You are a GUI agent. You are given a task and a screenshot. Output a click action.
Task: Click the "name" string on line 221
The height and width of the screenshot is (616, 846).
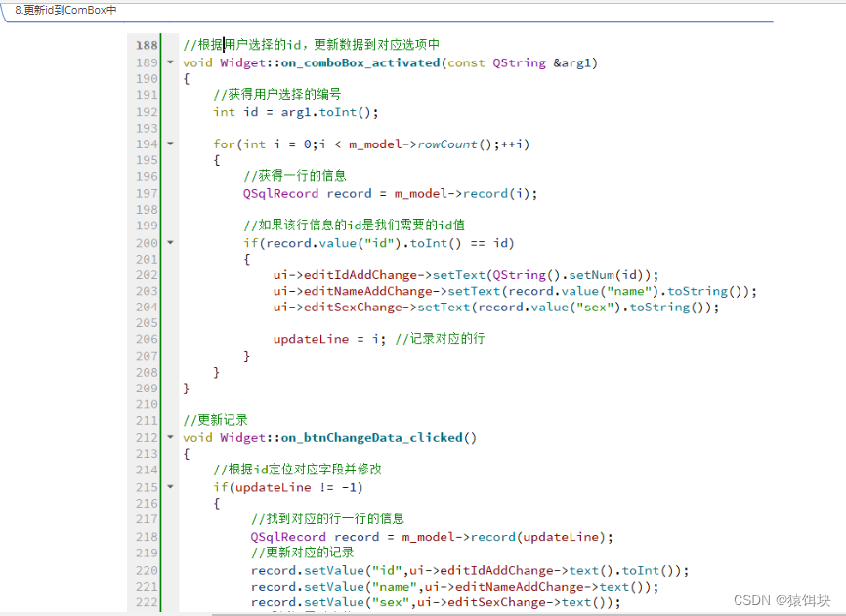coord(395,587)
